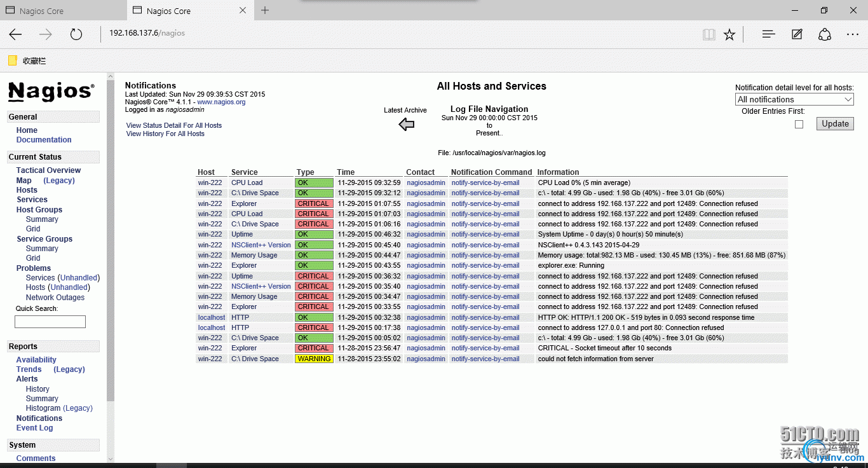
Task: Open Host Groups link
Action: pos(39,210)
